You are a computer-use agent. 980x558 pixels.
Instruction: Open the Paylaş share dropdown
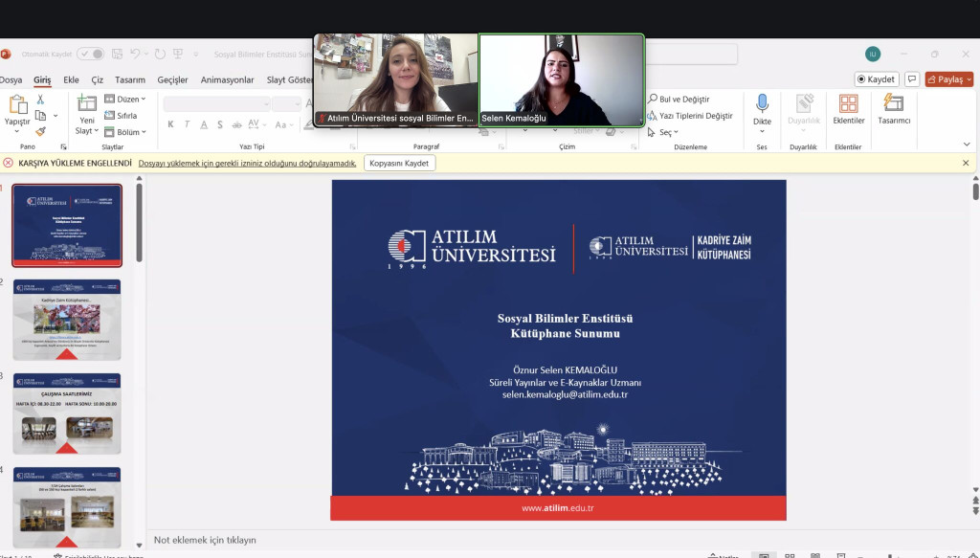pyautogui.click(x=948, y=79)
